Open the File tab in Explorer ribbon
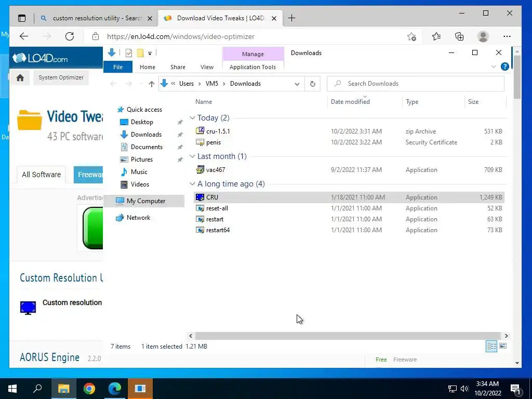532x399 pixels. (x=118, y=67)
